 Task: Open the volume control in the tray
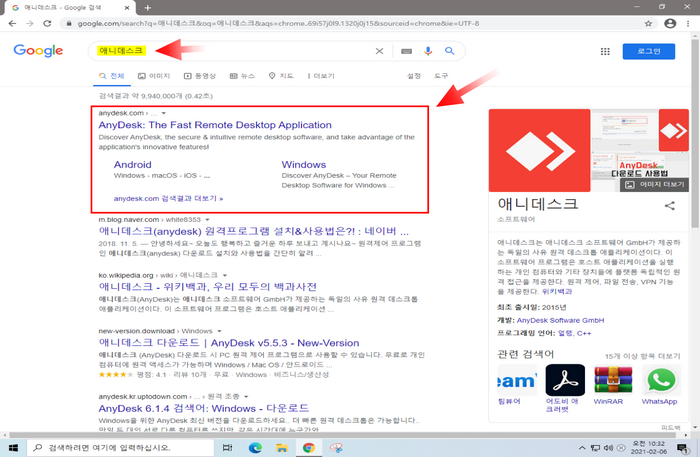pos(608,448)
